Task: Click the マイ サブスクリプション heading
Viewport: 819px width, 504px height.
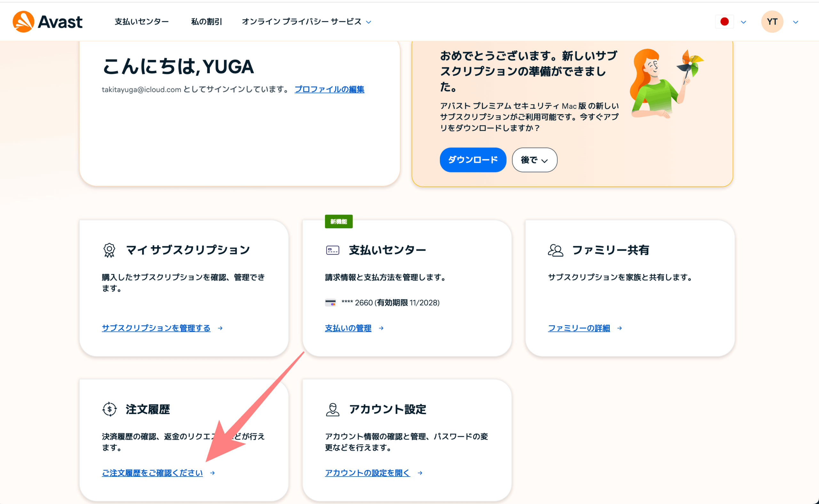Action: pyautogui.click(x=188, y=250)
